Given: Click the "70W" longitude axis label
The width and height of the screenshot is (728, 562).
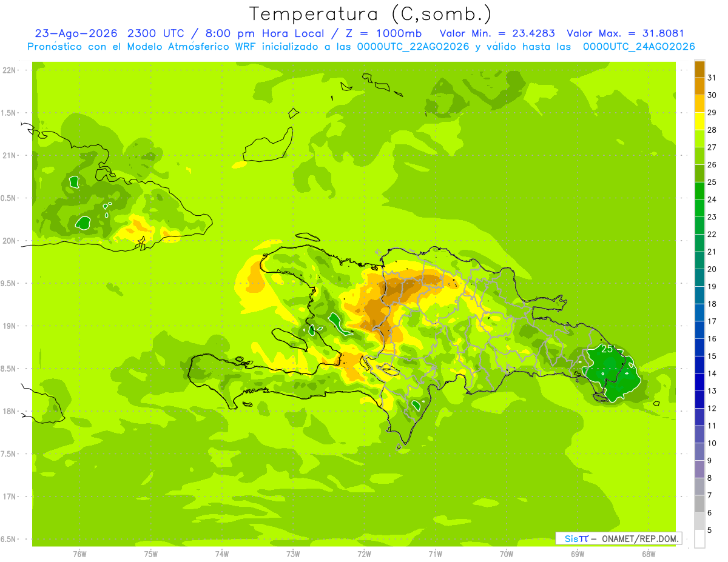Looking at the screenshot, I should pyautogui.click(x=507, y=554).
